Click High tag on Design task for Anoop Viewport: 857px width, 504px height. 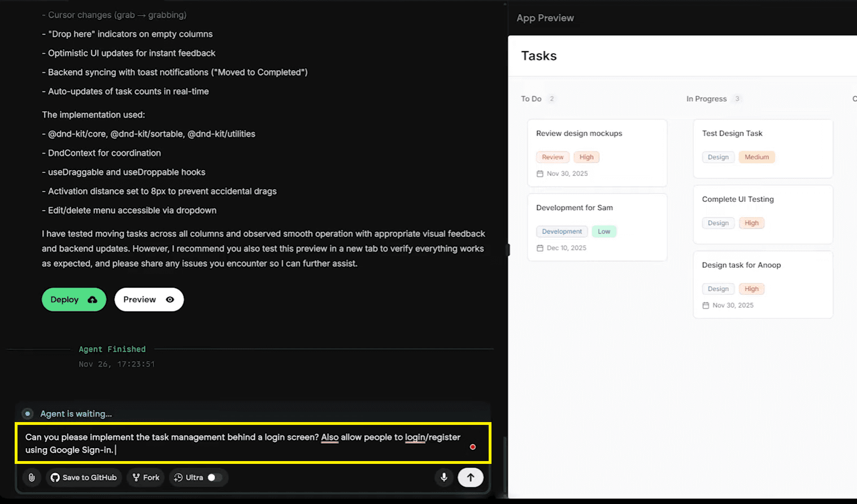tap(751, 289)
